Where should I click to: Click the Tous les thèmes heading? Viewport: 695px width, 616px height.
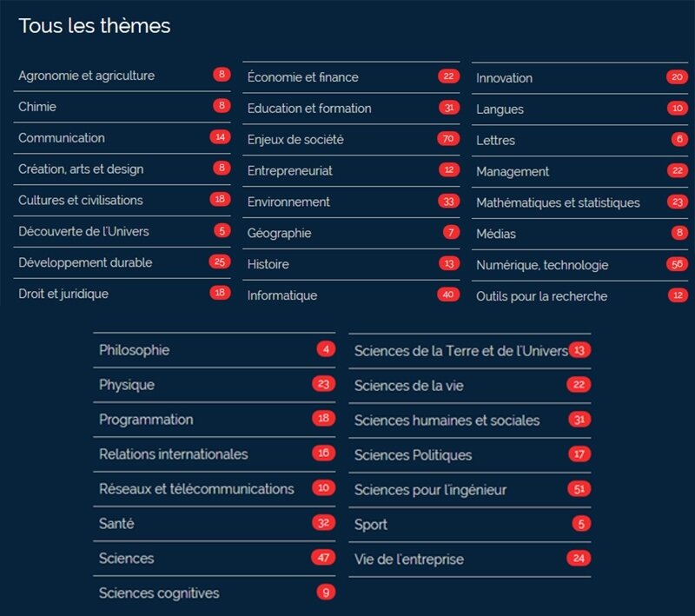pos(94,26)
